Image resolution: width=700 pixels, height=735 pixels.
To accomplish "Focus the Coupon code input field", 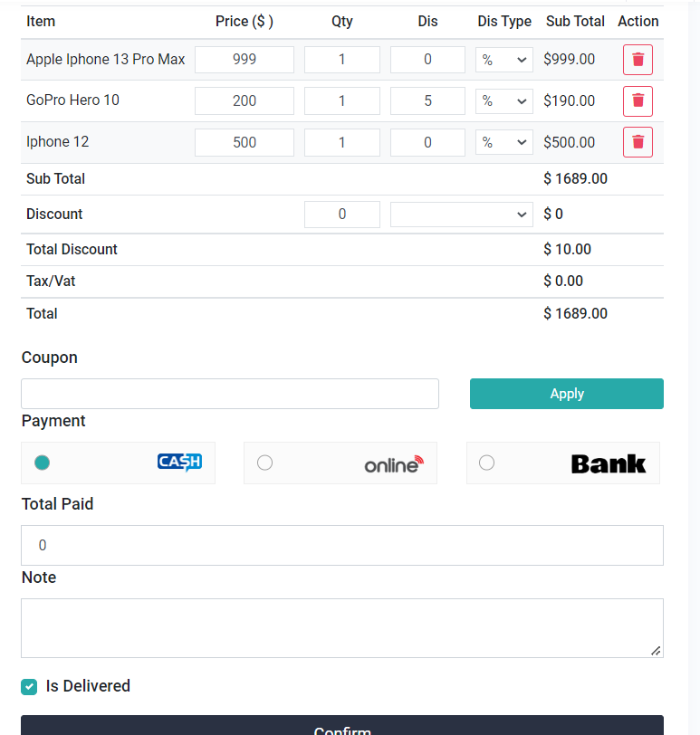I will point(230,394).
